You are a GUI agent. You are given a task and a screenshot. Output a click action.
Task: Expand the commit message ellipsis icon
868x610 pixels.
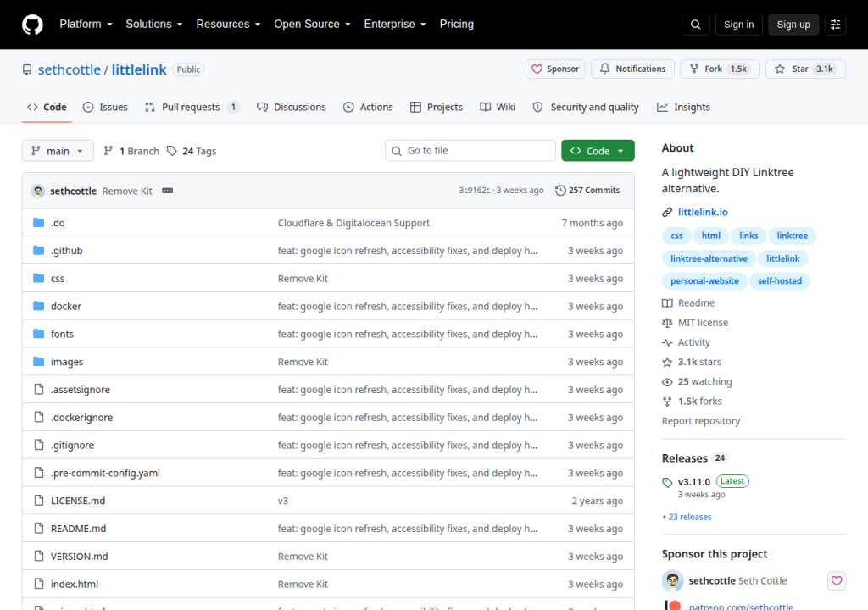point(167,191)
